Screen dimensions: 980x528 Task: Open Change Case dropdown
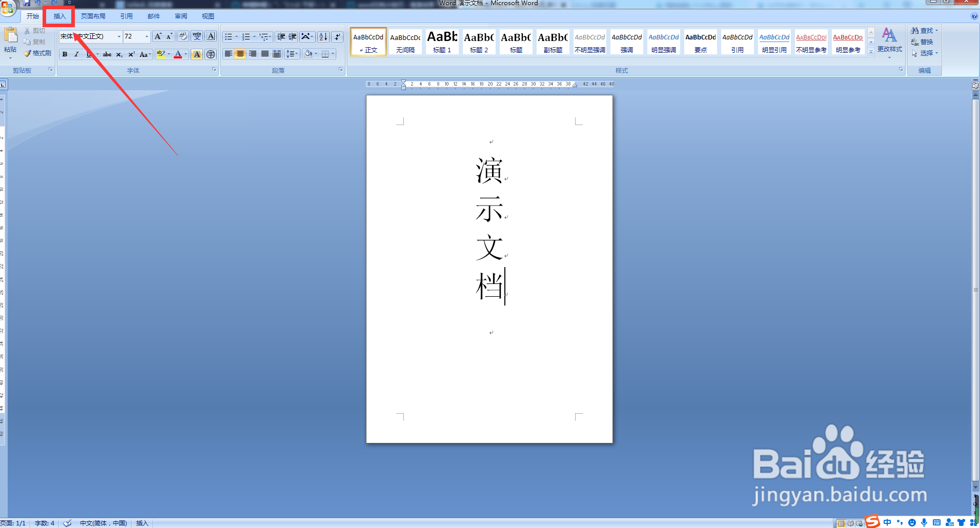pos(146,54)
